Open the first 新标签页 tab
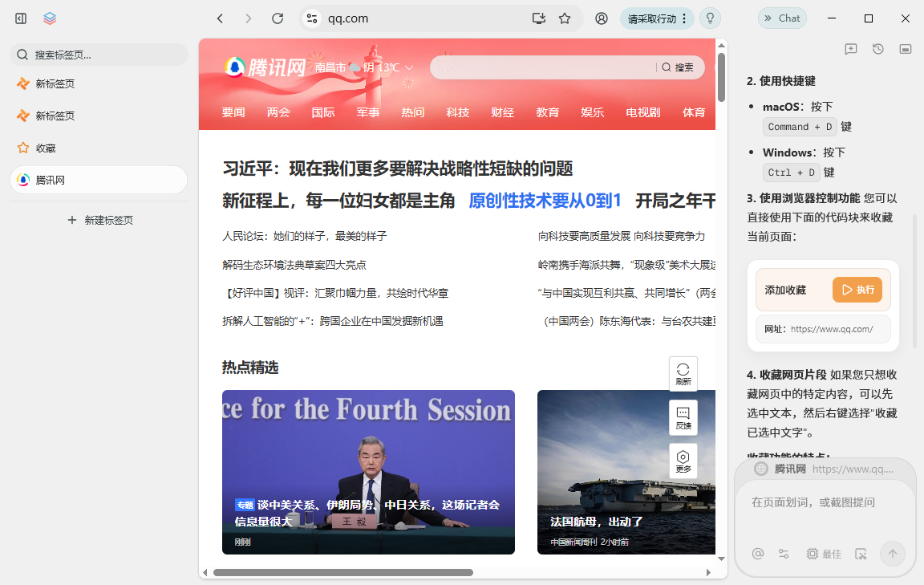The width and height of the screenshot is (924, 585). click(x=99, y=83)
